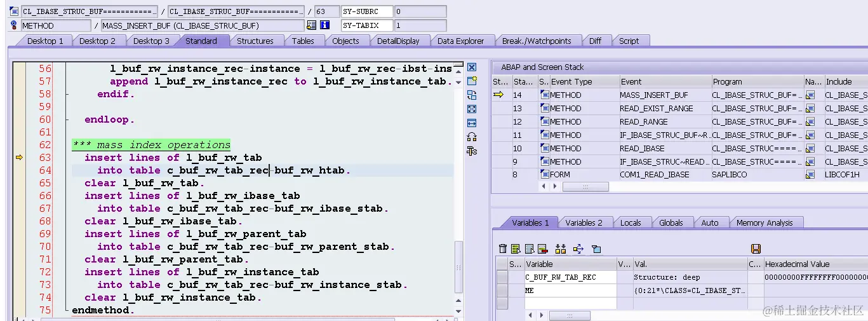The width and height of the screenshot is (868, 321).
Task: Click method icon in READ_RANGE stack row
Action: (x=544, y=121)
